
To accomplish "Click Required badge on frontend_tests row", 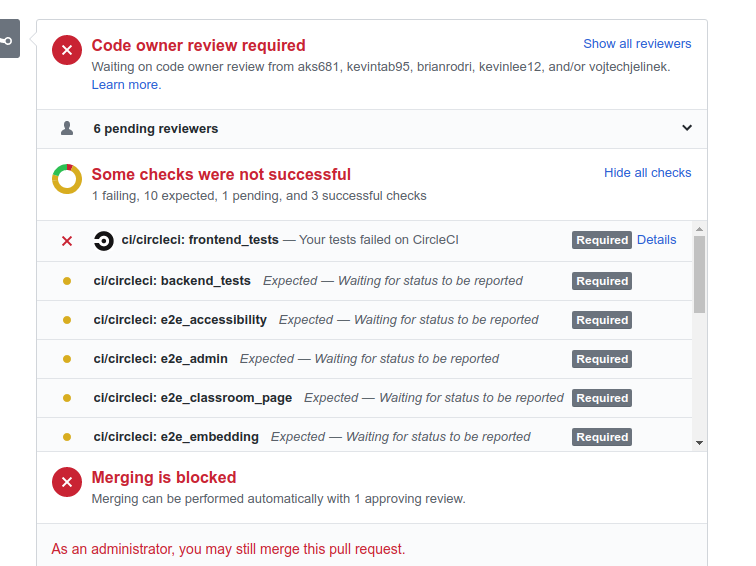I will [602, 240].
